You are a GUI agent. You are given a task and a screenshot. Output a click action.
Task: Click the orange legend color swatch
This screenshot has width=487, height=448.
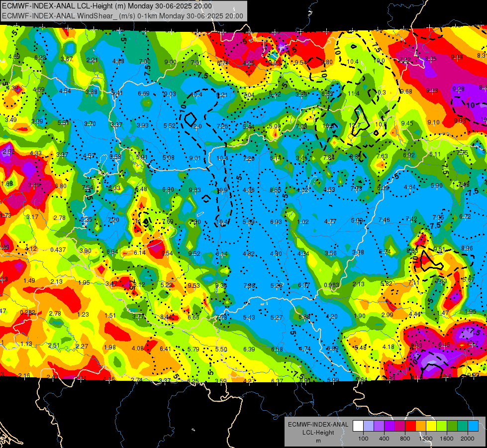point(421,426)
